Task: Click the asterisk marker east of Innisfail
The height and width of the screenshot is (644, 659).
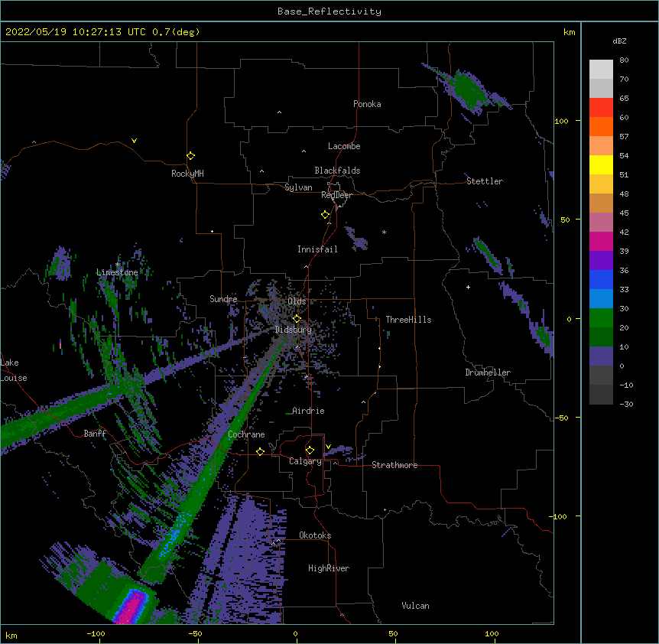Action: [384, 232]
